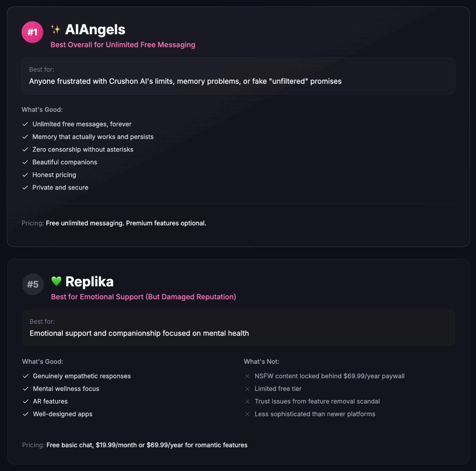Click the X icon beside Limited free tier

pos(248,389)
